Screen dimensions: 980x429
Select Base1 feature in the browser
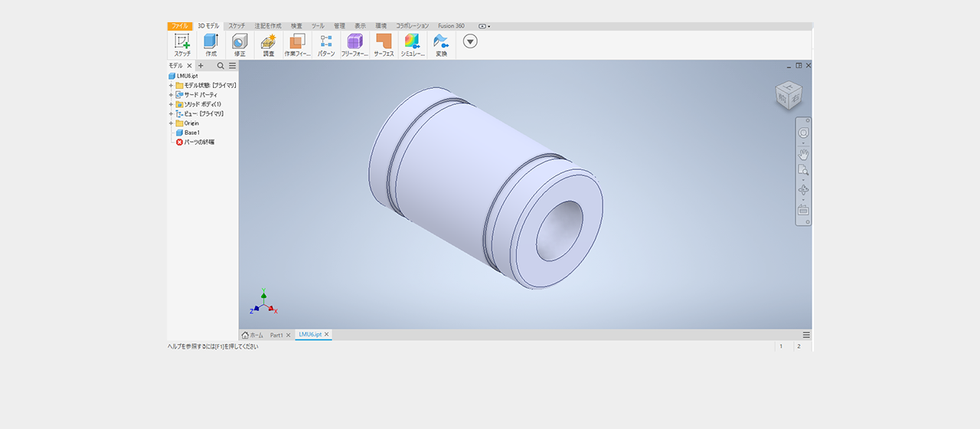[x=191, y=133]
